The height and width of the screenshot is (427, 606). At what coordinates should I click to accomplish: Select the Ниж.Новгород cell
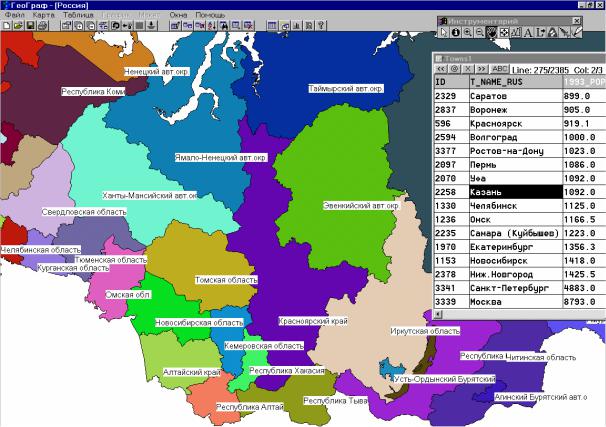[x=516, y=274]
